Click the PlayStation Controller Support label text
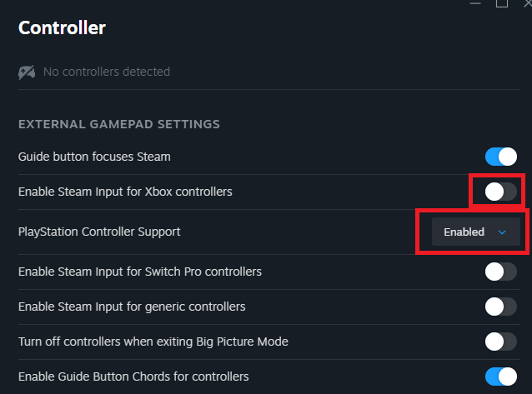 [99, 232]
